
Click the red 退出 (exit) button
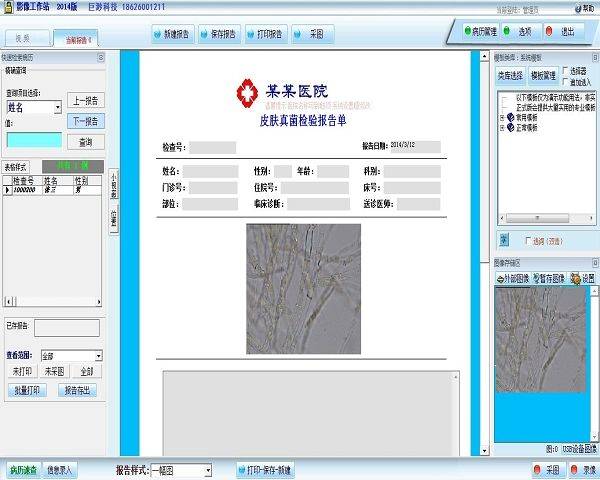pos(562,32)
